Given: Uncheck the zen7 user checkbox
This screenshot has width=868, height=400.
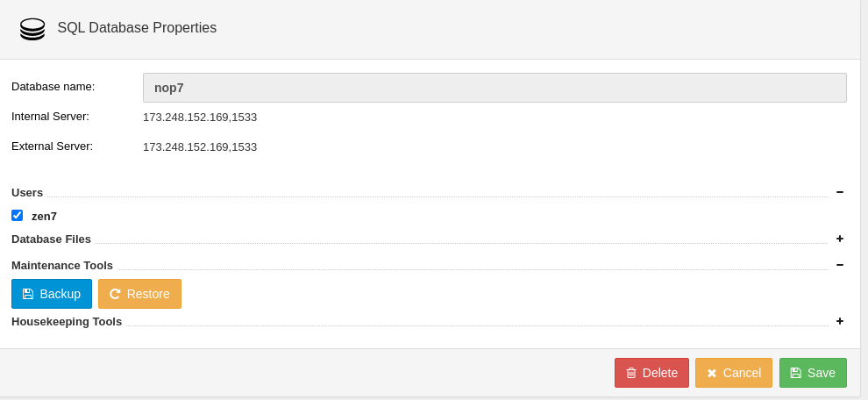Looking at the screenshot, I should pyautogui.click(x=18, y=215).
